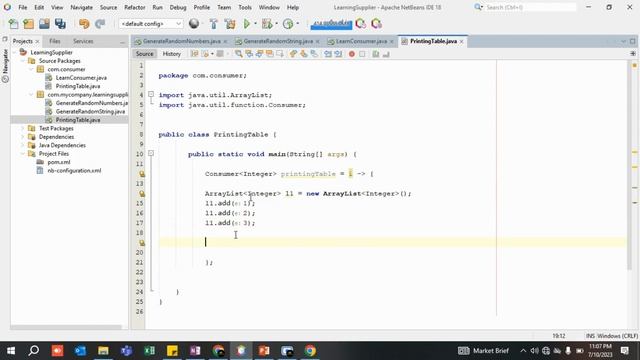This screenshot has width=640, height=360.
Task: Click the last profiler icon in the main toolbar
Action: (376, 24)
